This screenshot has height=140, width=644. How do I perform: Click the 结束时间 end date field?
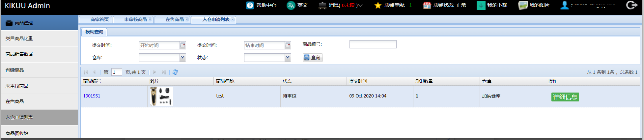point(264,45)
